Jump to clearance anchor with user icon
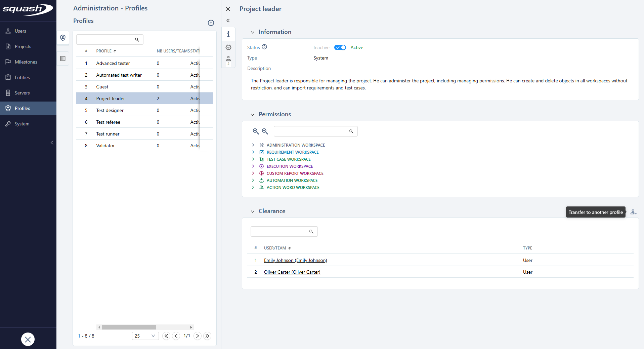 (x=228, y=60)
